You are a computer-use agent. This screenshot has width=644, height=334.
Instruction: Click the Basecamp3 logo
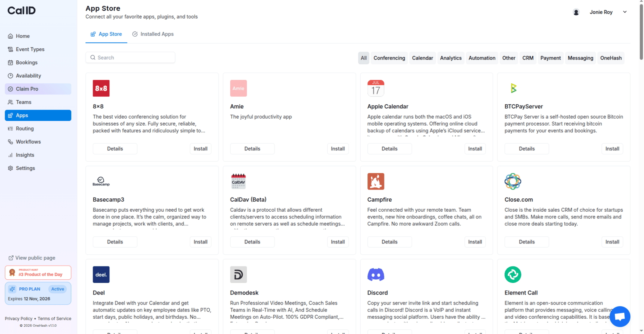101,181
